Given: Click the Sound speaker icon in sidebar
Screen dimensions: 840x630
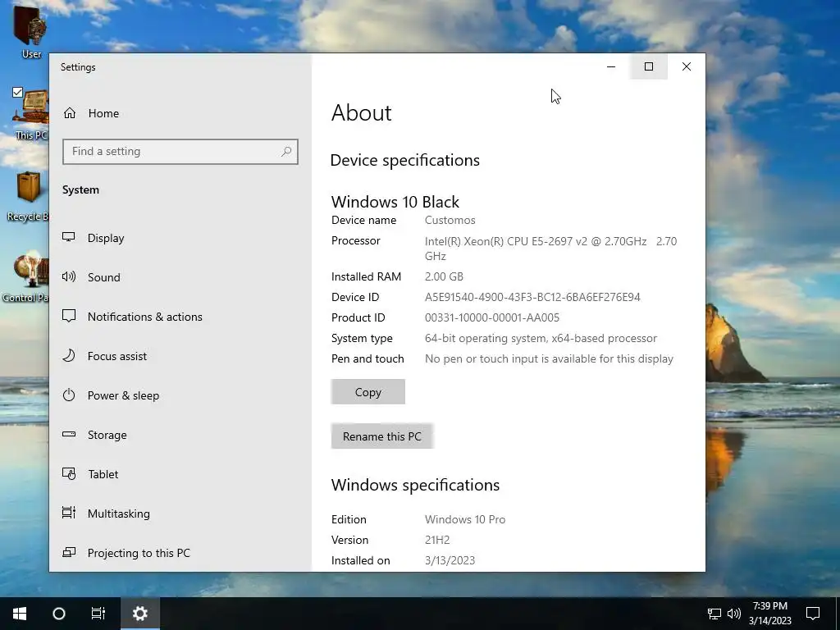Looking at the screenshot, I should coord(69,276).
